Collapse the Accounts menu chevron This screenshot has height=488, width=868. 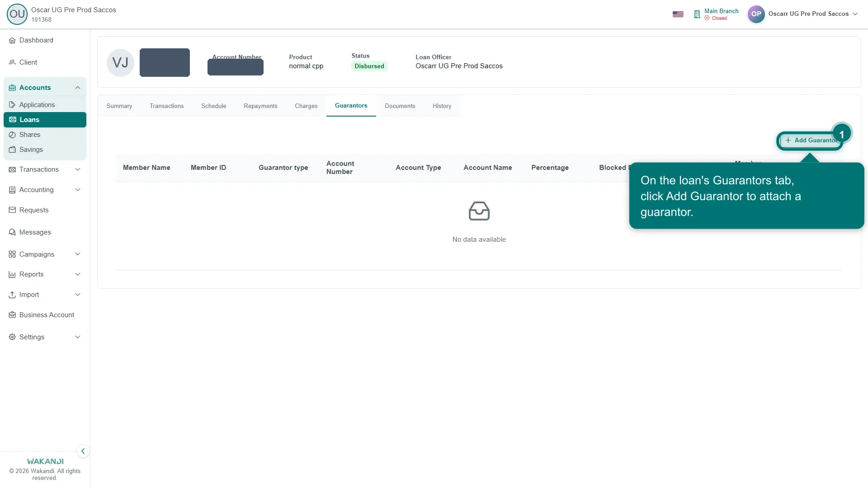tap(78, 88)
